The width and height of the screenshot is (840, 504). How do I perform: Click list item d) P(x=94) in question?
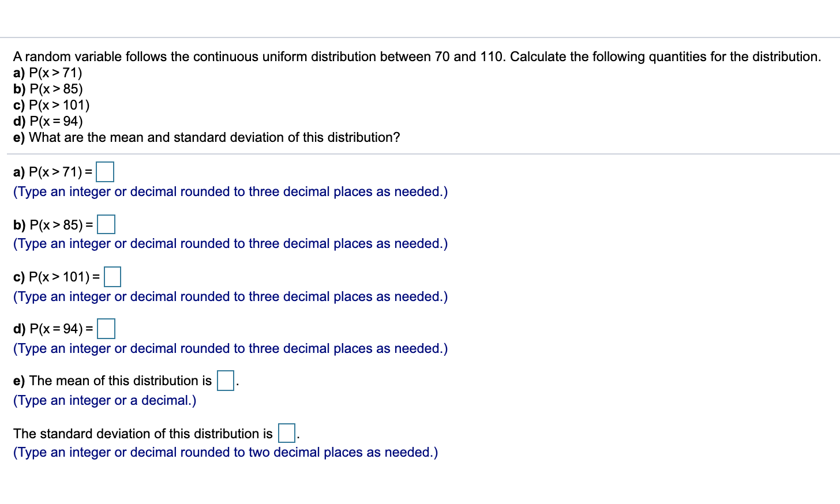pos(48,121)
